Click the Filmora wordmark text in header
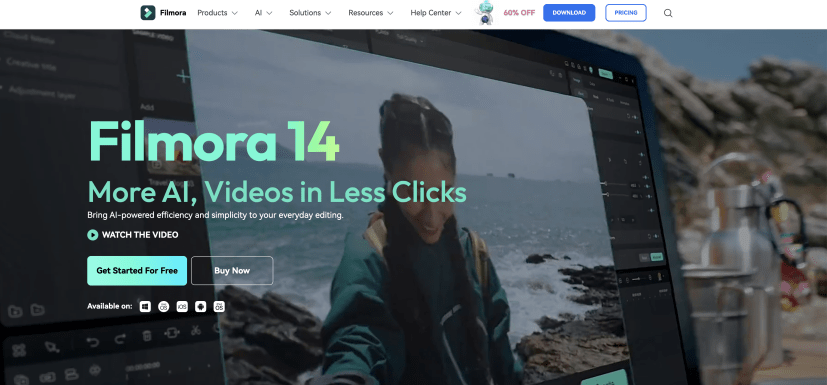 coord(173,13)
